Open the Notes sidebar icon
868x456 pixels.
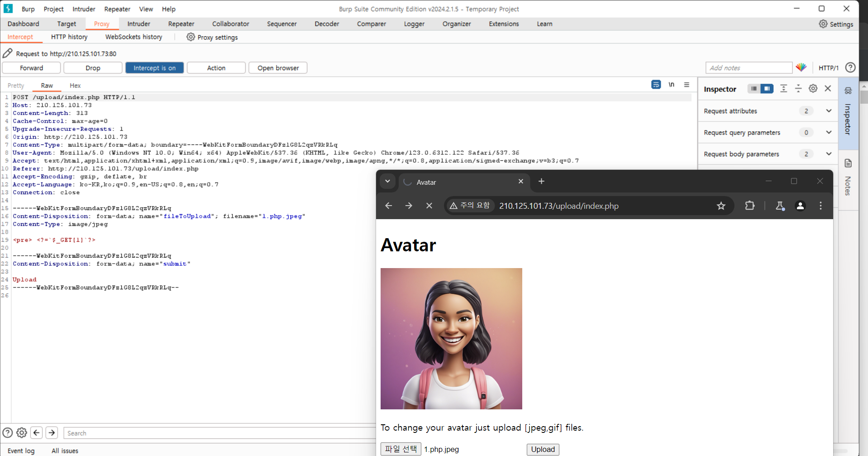tap(848, 163)
